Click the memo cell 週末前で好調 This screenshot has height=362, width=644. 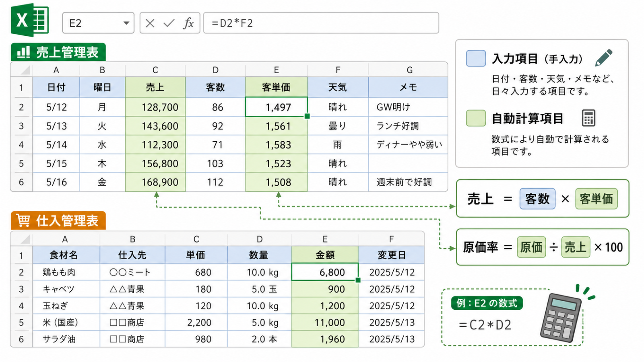pyautogui.click(x=408, y=182)
